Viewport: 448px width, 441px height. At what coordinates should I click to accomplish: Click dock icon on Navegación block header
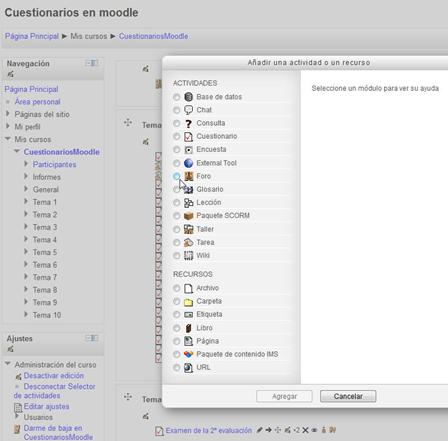coord(91,63)
